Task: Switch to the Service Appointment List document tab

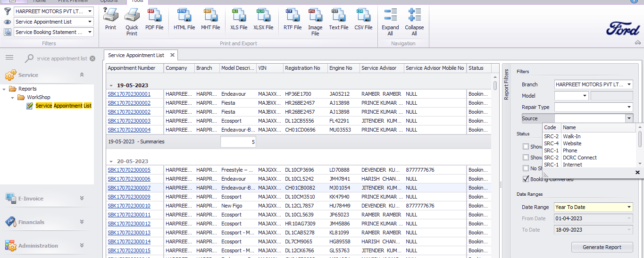Action: click(x=136, y=55)
